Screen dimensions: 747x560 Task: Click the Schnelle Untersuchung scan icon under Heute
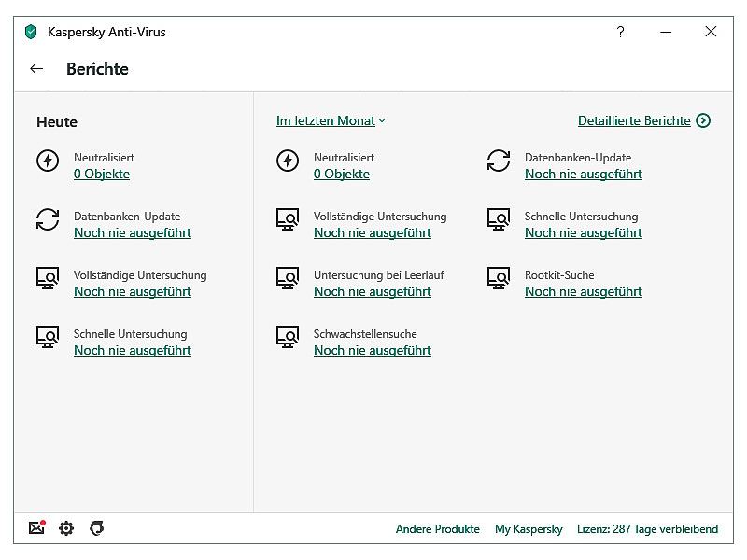point(48,337)
